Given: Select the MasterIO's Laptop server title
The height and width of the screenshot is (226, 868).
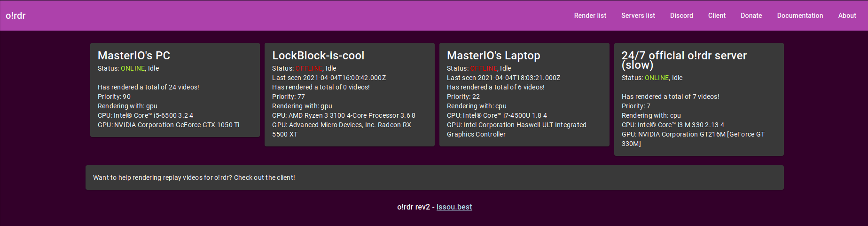Looking at the screenshot, I should [x=493, y=56].
